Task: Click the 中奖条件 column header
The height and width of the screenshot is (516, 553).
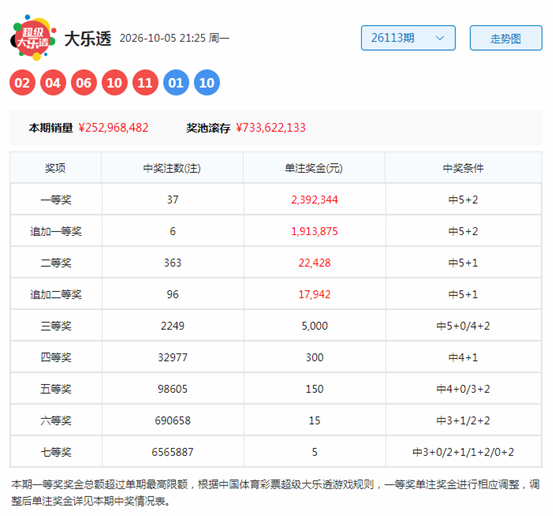Action: pyautogui.click(x=463, y=168)
